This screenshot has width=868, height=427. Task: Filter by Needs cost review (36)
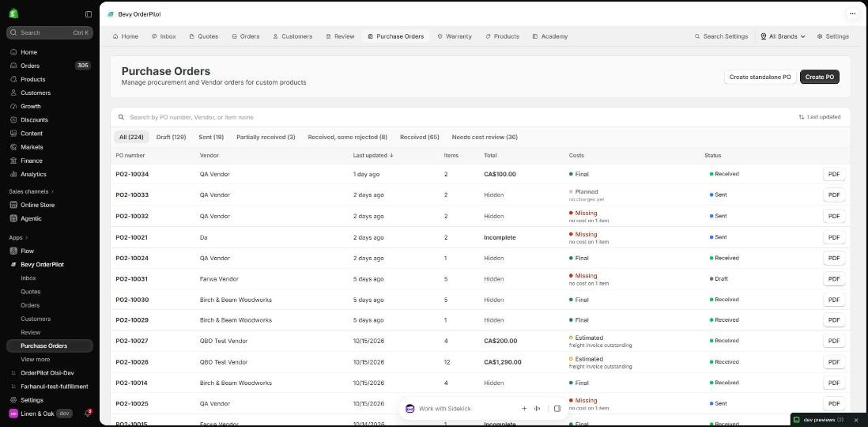[x=485, y=138]
